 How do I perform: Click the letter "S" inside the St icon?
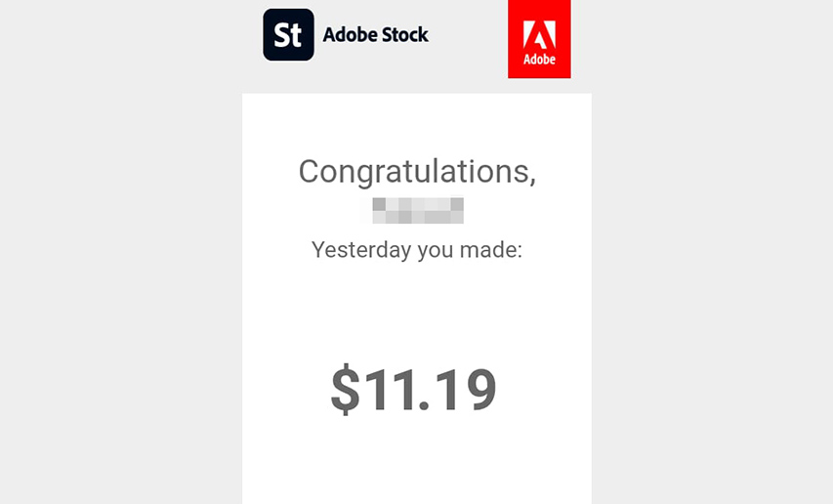click(282, 35)
